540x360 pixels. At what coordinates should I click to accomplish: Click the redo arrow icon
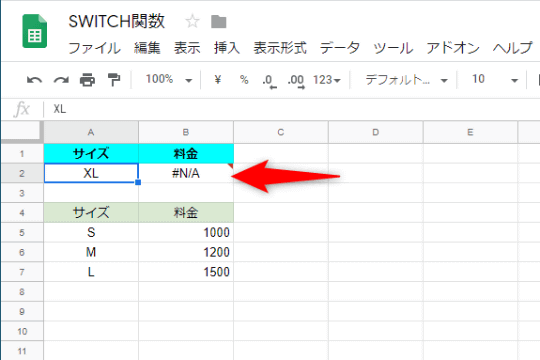pos(61,80)
